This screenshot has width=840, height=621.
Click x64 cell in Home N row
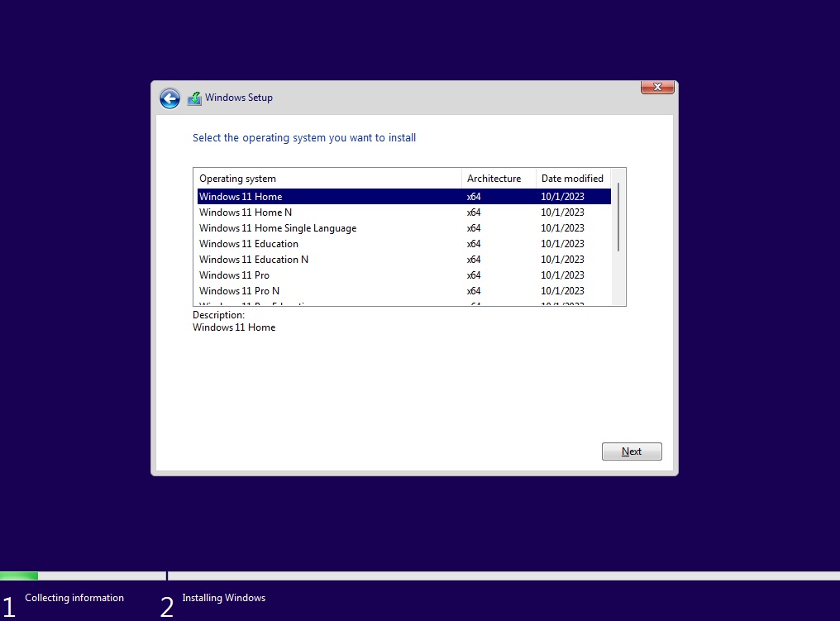(474, 213)
